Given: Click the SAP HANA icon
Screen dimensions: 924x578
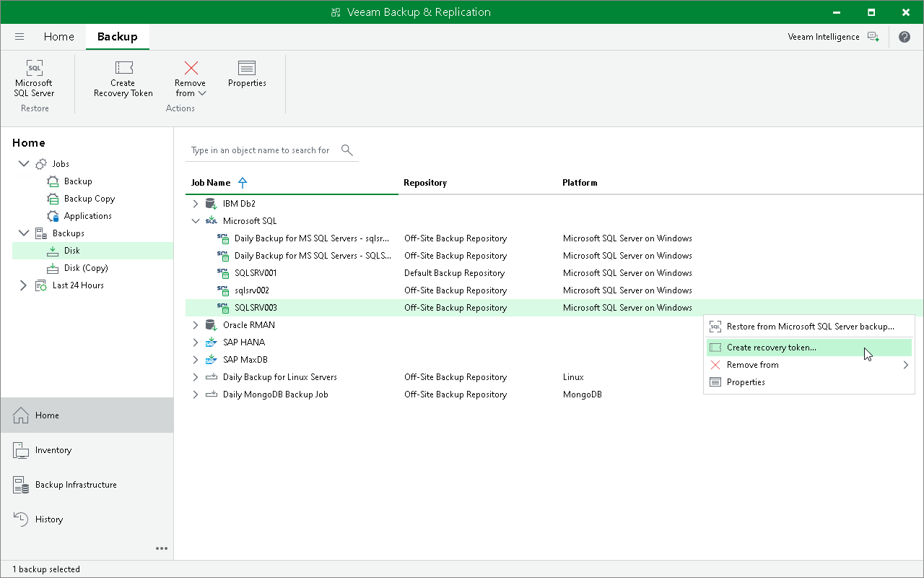Looking at the screenshot, I should click(212, 342).
